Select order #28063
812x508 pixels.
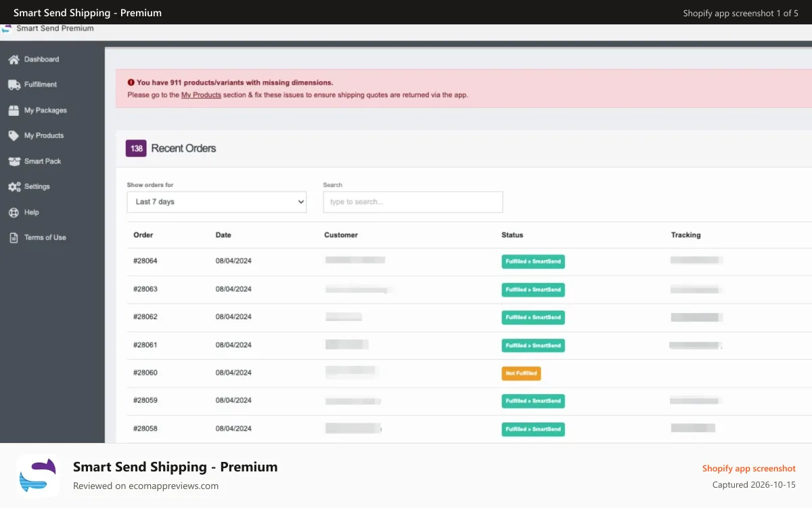[145, 289]
